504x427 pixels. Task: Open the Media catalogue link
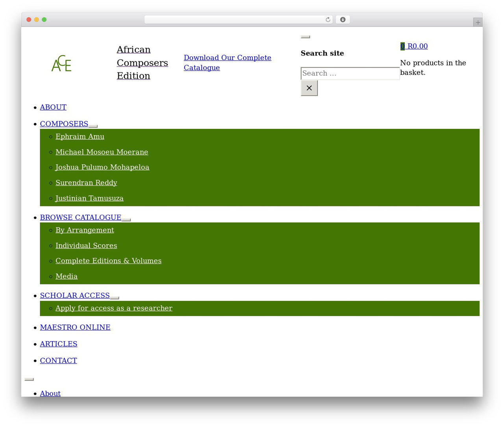tap(67, 276)
